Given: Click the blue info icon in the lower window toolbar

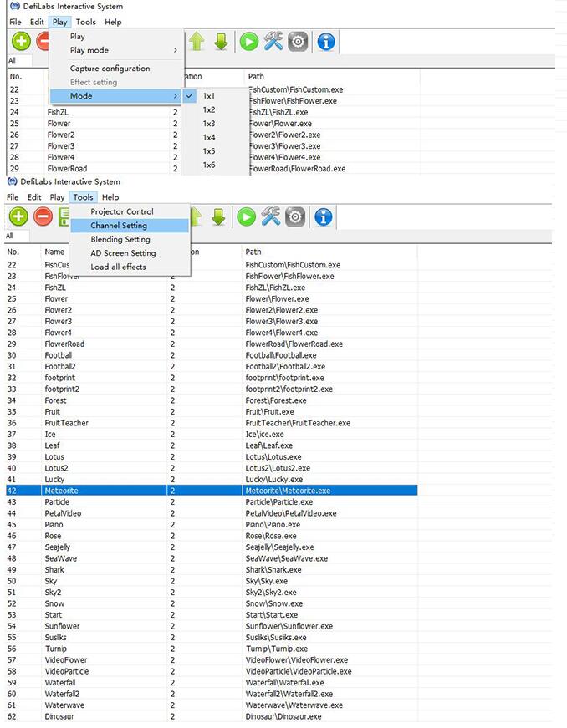Looking at the screenshot, I should pyautogui.click(x=323, y=217).
